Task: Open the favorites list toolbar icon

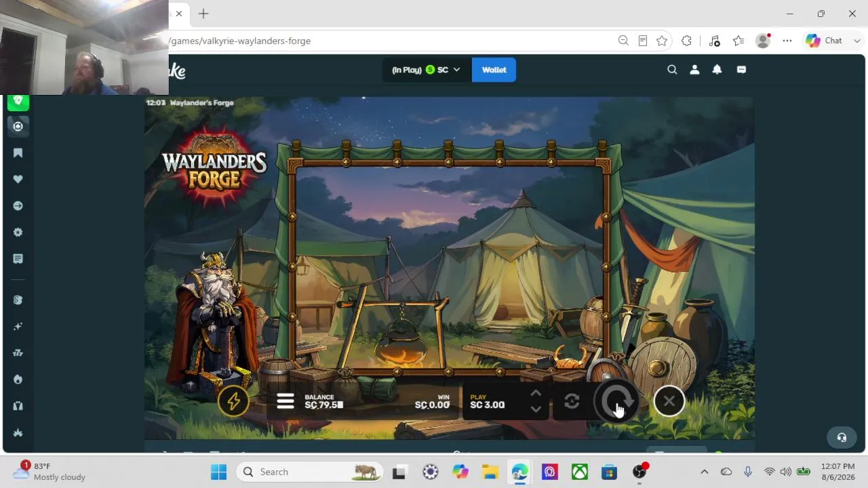Action: pos(738,41)
